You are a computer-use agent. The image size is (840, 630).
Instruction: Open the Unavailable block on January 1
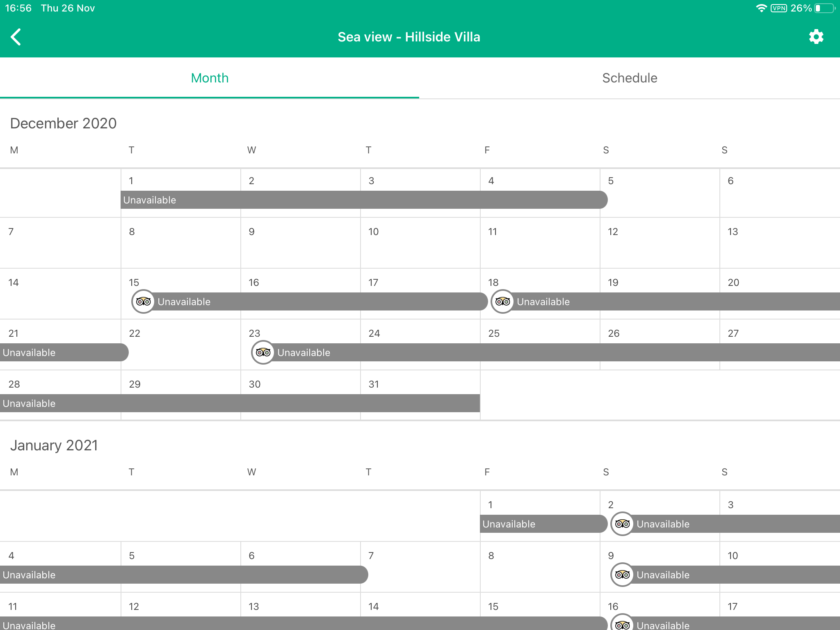point(543,524)
